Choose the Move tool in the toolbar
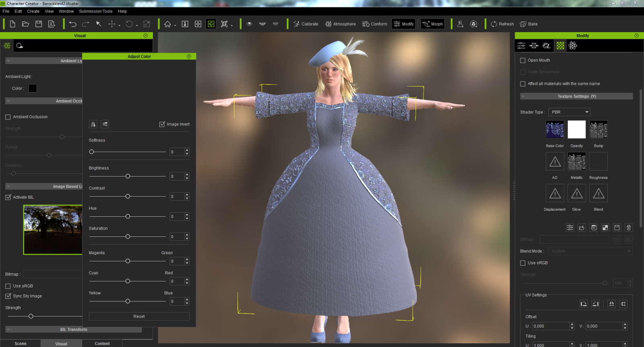 pos(111,24)
